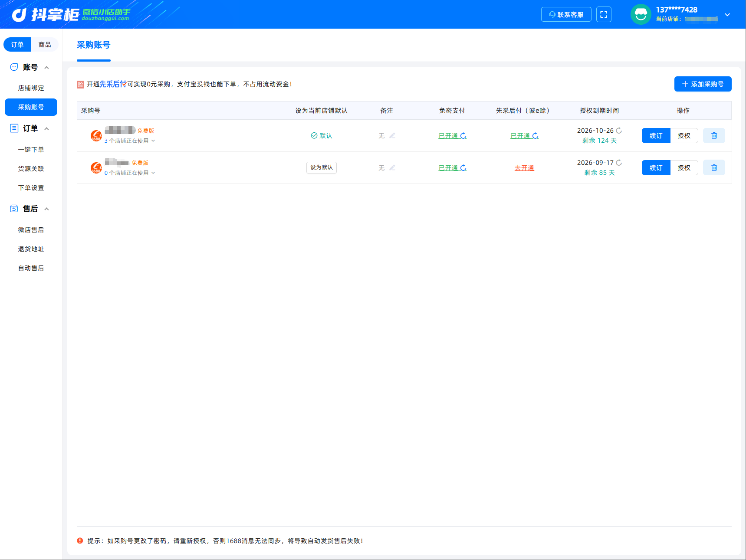Viewport: 746px width, 560px height.
Task: Switch to the 商品 tab
Action: click(45, 44)
